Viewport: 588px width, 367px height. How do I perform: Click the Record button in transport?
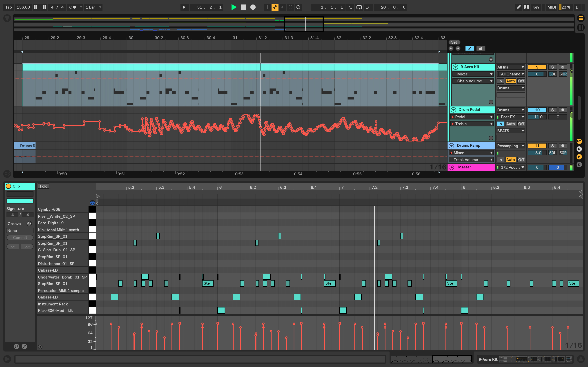click(252, 7)
